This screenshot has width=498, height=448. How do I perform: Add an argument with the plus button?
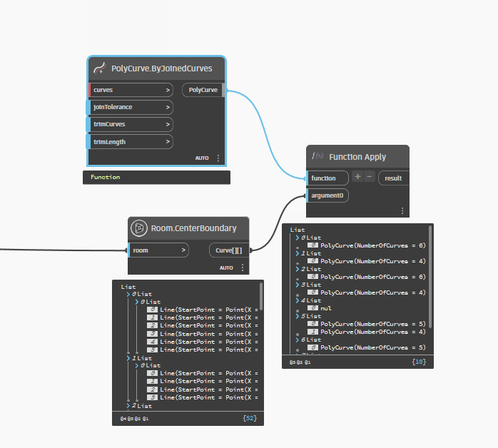(x=357, y=177)
